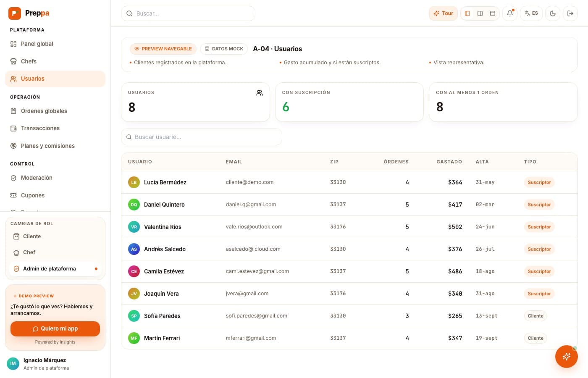Click ÓRDENES column header
The image size is (588, 378).
(396, 162)
